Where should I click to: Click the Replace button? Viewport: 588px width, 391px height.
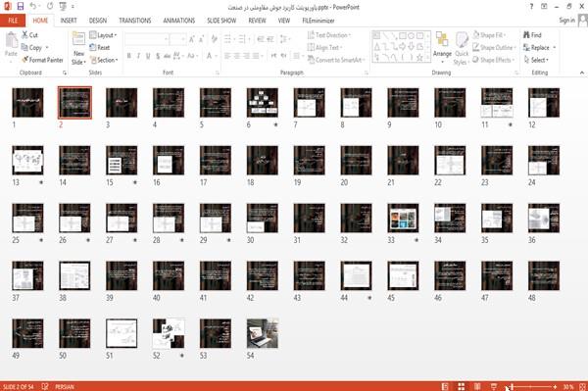point(539,47)
